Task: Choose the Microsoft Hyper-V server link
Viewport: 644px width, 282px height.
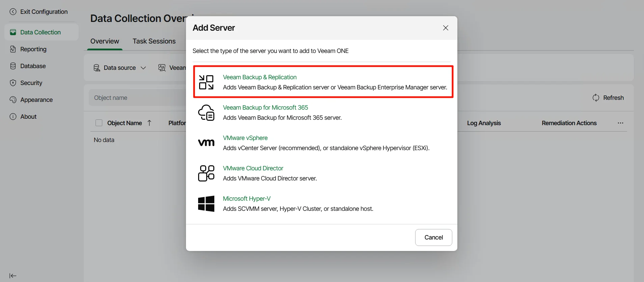Action: click(x=246, y=199)
